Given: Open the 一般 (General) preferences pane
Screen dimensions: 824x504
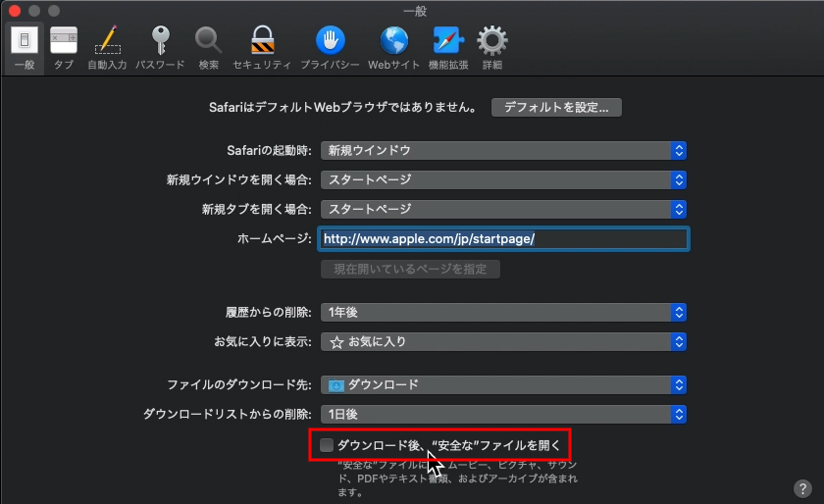Looking at the screenshot, I should click(x=25, y=48).
